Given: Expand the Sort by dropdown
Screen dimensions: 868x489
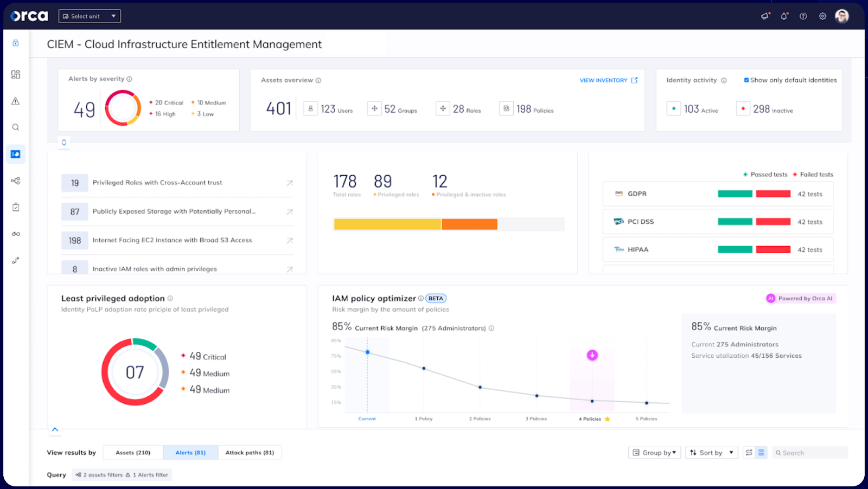Looking at the screenshot, I should pos(711,453).
